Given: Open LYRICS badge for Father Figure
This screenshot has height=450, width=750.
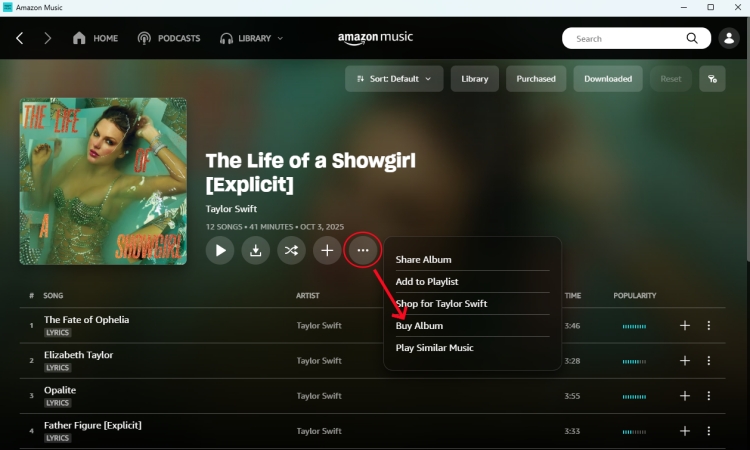Looking at the screenshot, I should (x=58, y=438).
